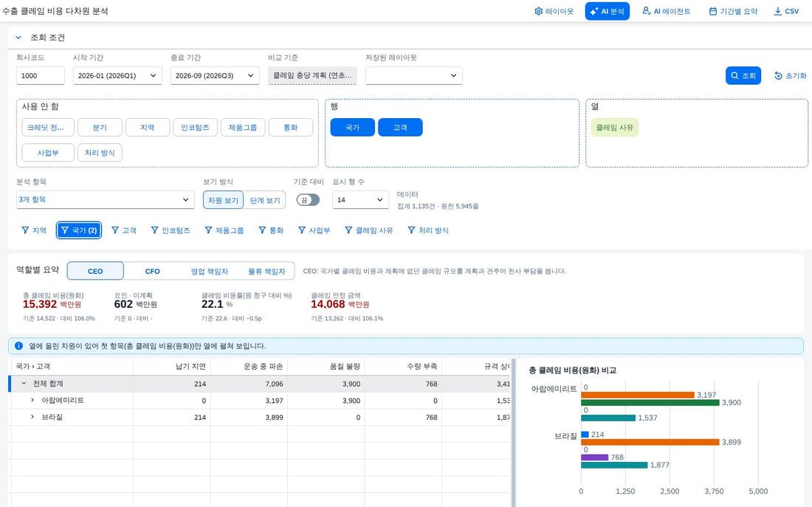Open the 표시 행 수 dropdown
The image size is (812, 507).
tap(360, 200)
